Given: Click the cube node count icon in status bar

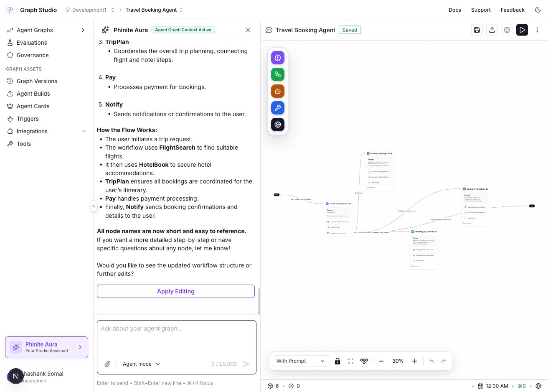Looking at the screenshot, I should click(x=270, y=386).
